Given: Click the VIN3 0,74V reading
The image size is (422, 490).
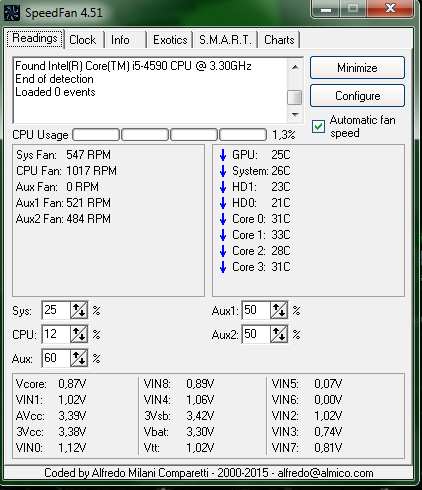Looking at the screenshot, I should coord(307,432).
